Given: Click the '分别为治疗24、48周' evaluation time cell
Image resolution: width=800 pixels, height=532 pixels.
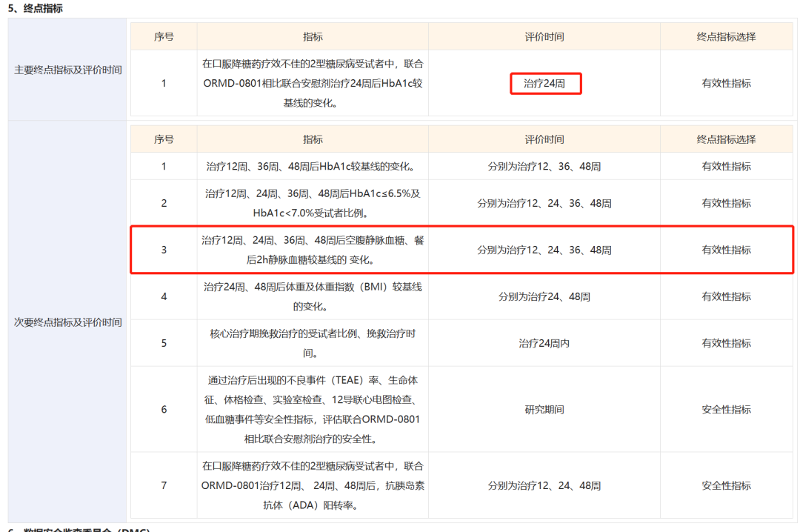Looking at the screenshot, I should pos(544,297).
